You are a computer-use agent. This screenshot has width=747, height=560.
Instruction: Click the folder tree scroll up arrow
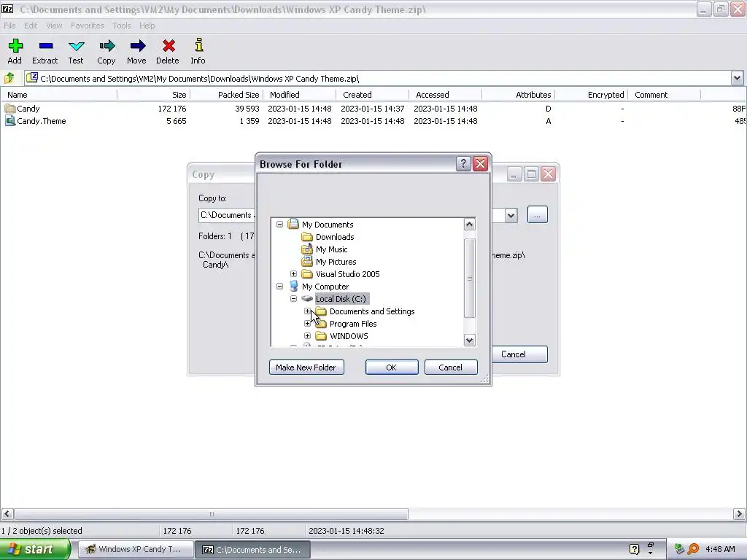tap(470, 225)
